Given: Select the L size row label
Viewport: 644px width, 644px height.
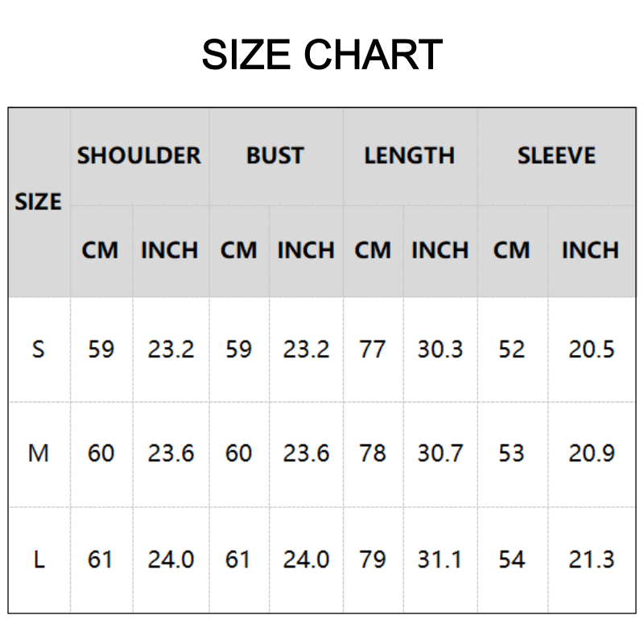Looking at the screenshot, I should coord(39,559).
